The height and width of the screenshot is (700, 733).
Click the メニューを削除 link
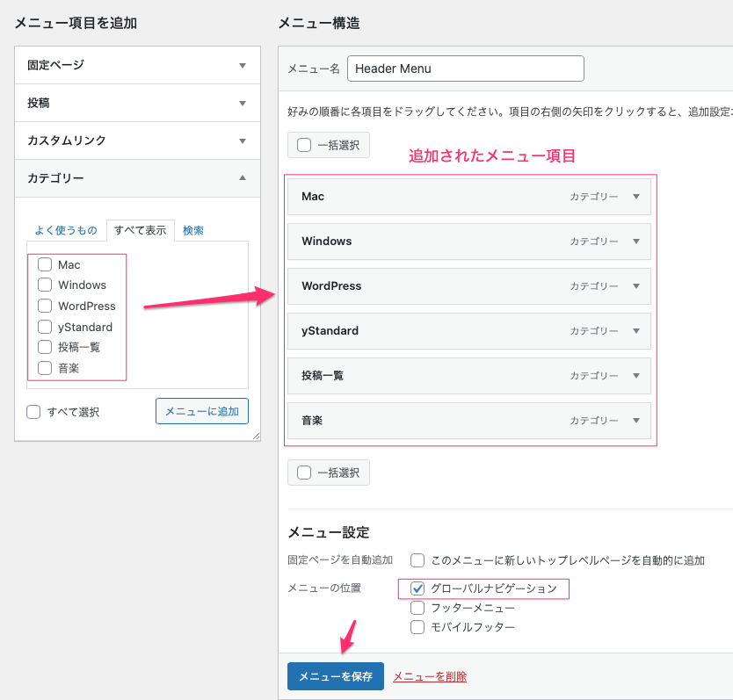pos(430,676)
